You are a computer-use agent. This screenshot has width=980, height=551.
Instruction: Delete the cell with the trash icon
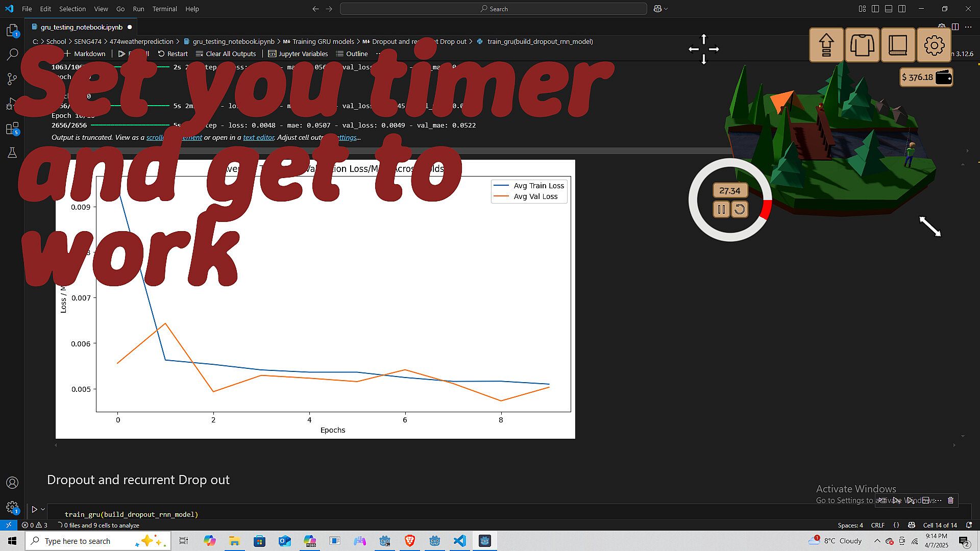click(950, 500)
